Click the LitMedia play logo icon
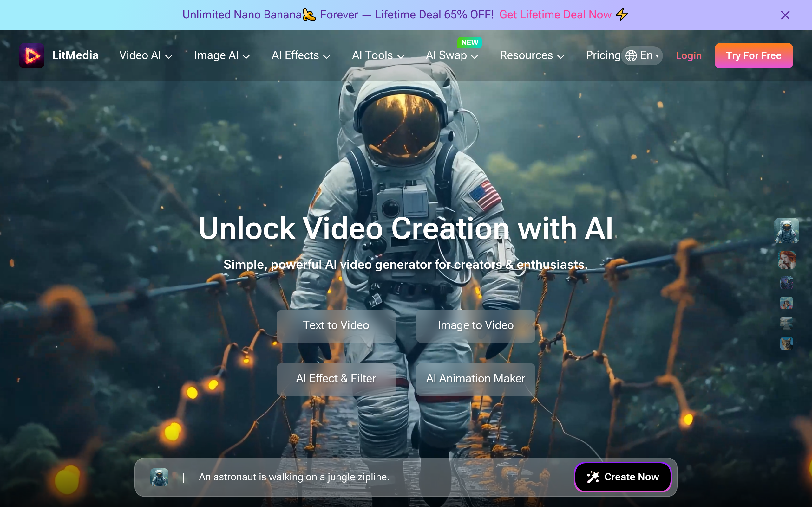This screenshot has height=507, width=812. click(31, 55)
